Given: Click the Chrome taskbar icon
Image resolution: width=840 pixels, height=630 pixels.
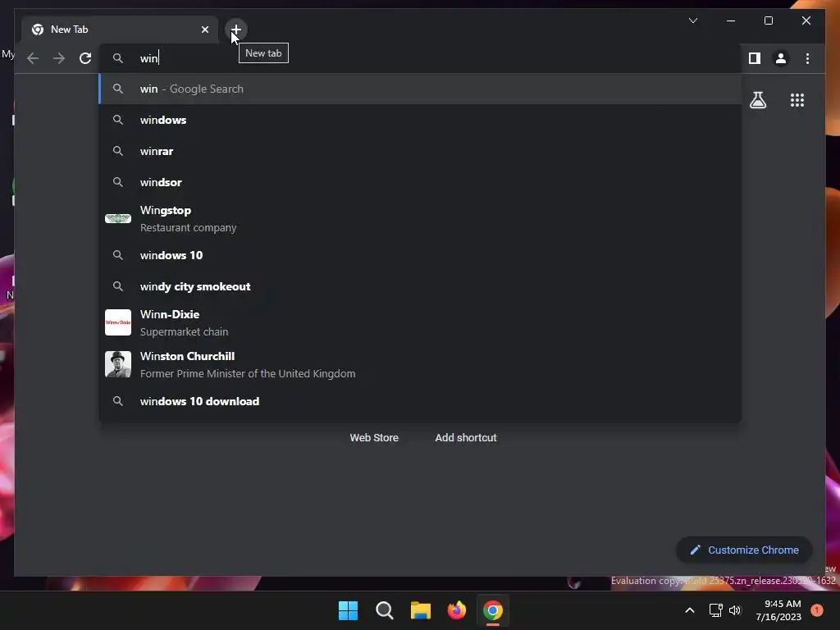Looking at the screenshot, I should point(493,610).
